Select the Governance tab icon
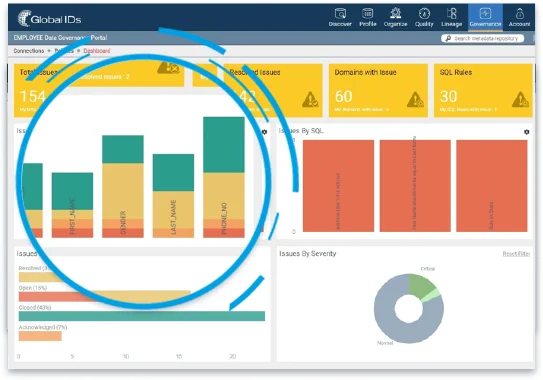Image resolution: width=543 pixels, height=380 pixels. [485, 14]
